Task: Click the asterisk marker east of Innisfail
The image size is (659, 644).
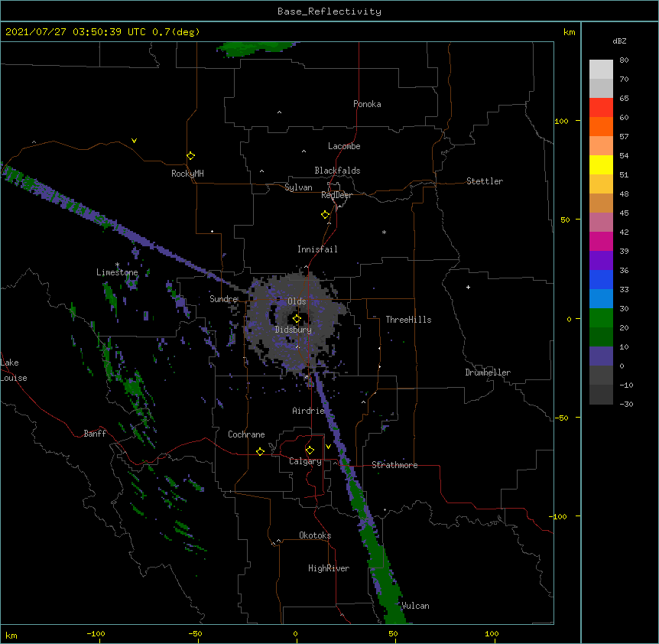Action: (x=384, y=232)
